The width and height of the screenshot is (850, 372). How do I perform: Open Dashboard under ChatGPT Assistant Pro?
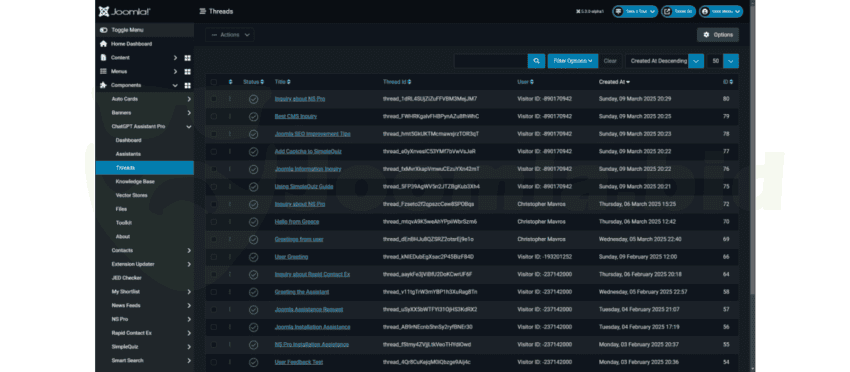tap(128, 140)
